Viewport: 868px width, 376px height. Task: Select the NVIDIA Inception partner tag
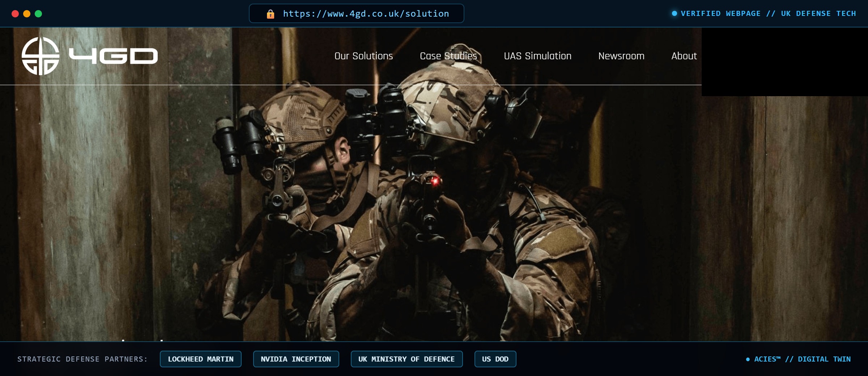point(296,359)
